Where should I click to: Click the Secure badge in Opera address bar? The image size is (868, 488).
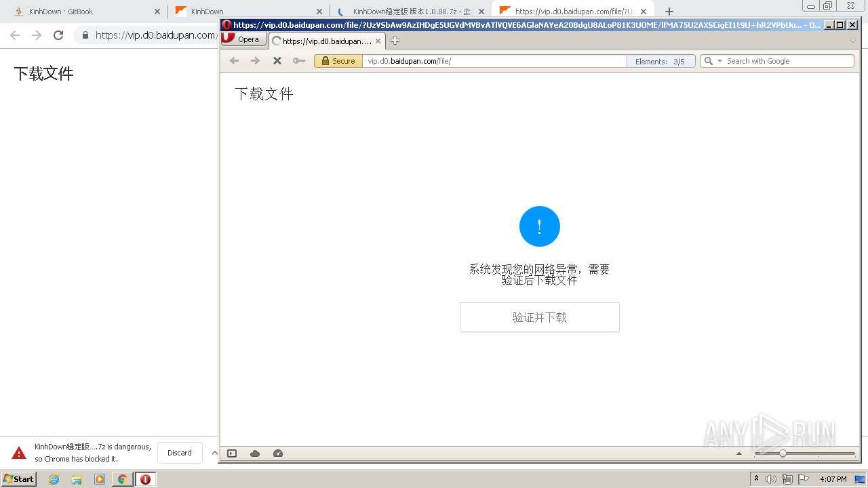[338, 61]
